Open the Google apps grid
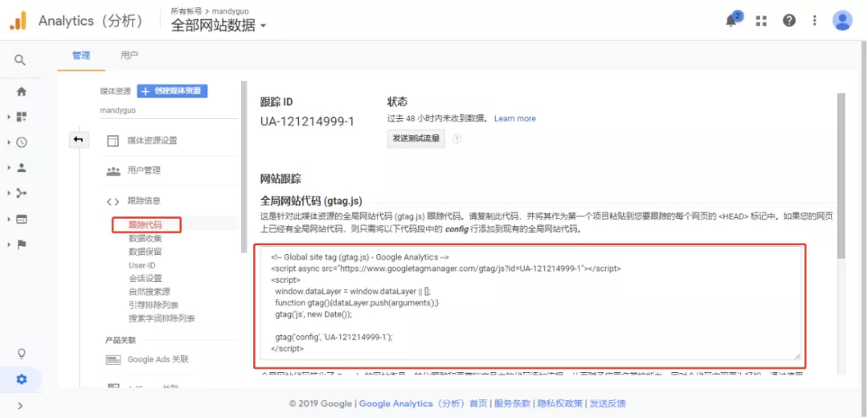 click(762, 20)
